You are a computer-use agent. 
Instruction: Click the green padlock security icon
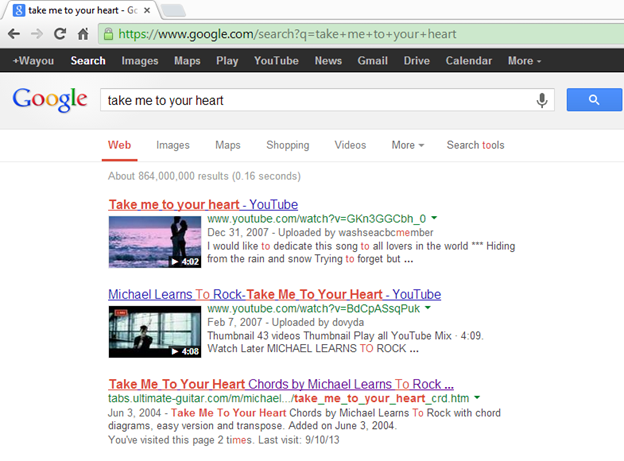pyautogui.click(x=108, y=34)
